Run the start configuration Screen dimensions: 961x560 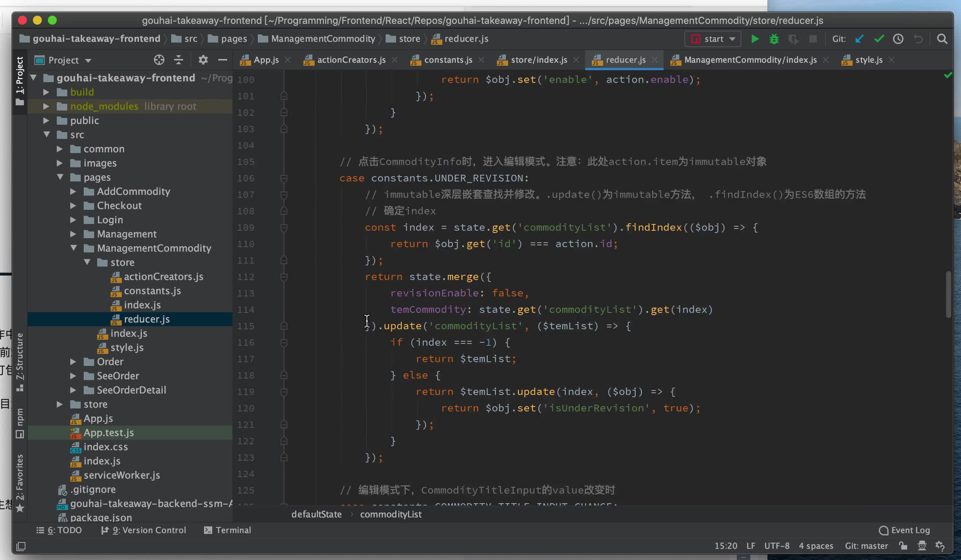(x=754, y=39)
